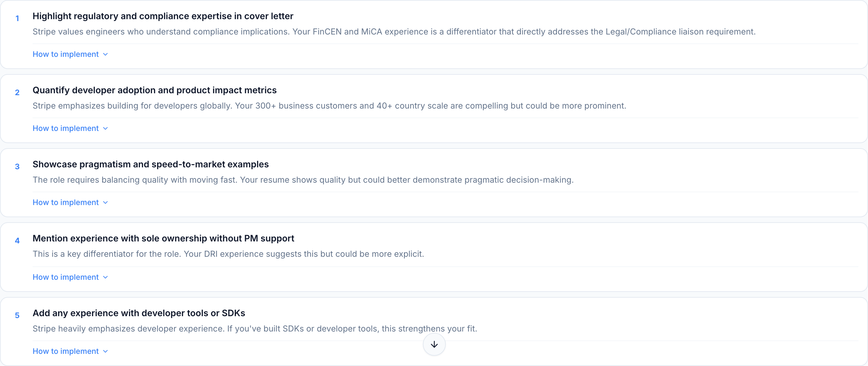868x366 pixels.
Task: Select the number 3 recommendation badge
Action: [x=17, y=166]
